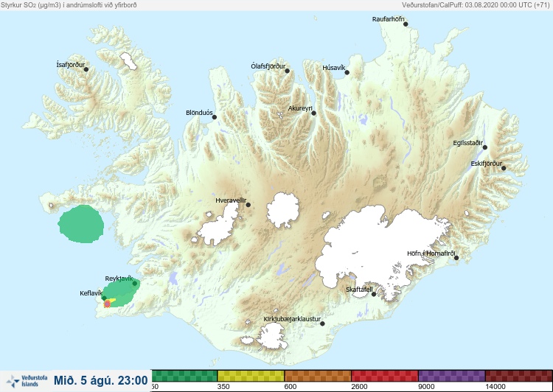553x392 pixels.
Task: Click the yellow 350 legend swatch
Action: (x=251, y=376)
